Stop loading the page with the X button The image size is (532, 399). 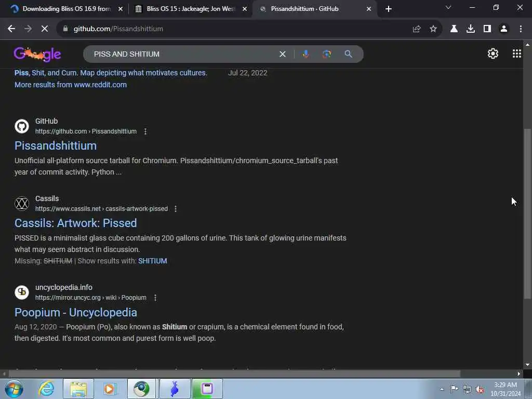tap(45, 29)
